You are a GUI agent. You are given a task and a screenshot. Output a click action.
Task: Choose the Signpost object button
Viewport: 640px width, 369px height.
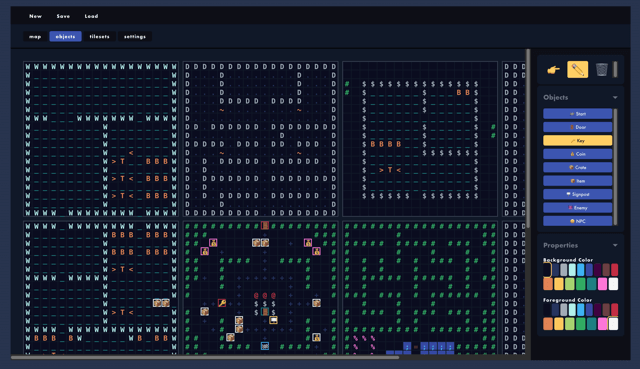[578, 194]
